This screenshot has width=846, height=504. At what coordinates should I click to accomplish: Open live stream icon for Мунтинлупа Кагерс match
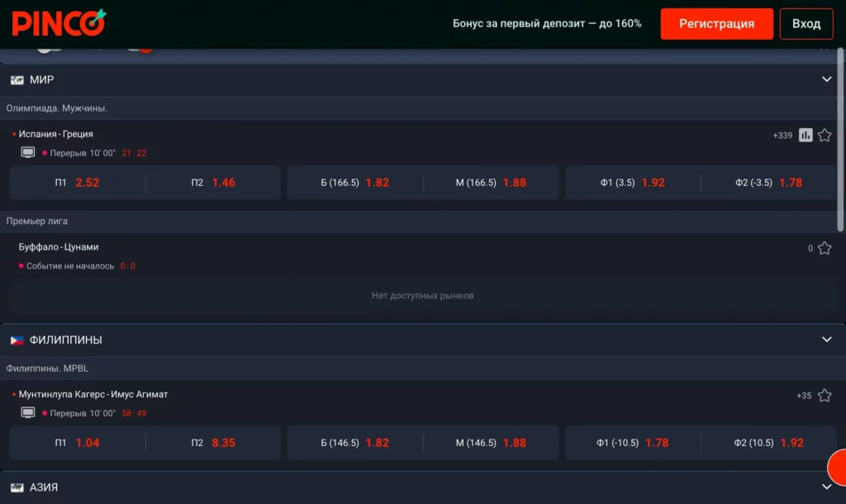[27, 413]
